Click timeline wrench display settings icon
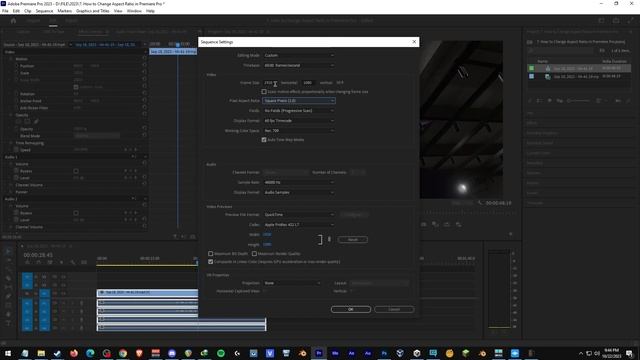The height and width of the screenshot is (360, 640). click(x=73, y=262)
